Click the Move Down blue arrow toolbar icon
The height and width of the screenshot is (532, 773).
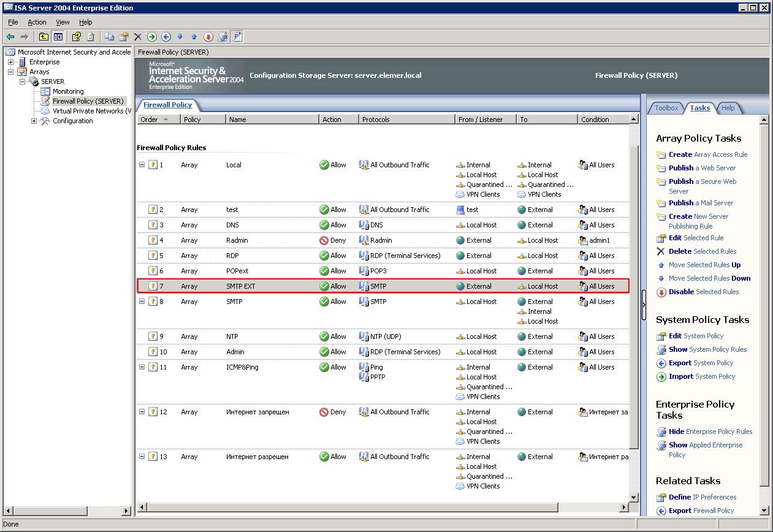180,37
